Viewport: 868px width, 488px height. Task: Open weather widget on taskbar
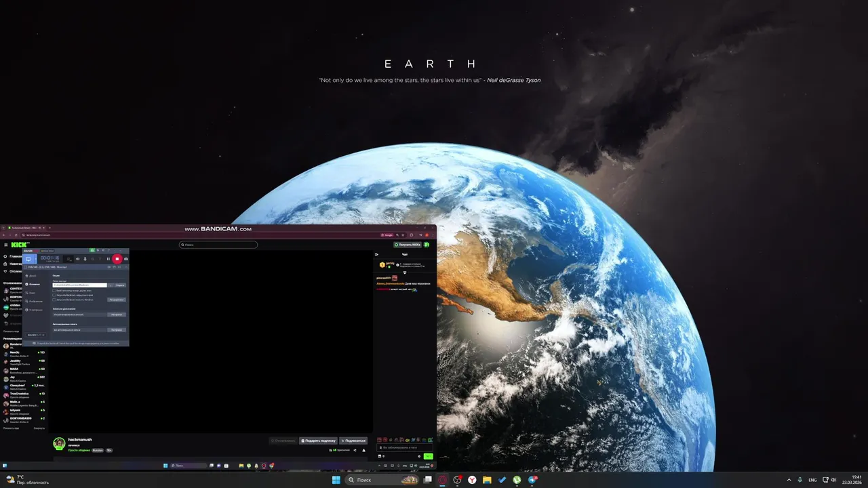tap(28, 480)
